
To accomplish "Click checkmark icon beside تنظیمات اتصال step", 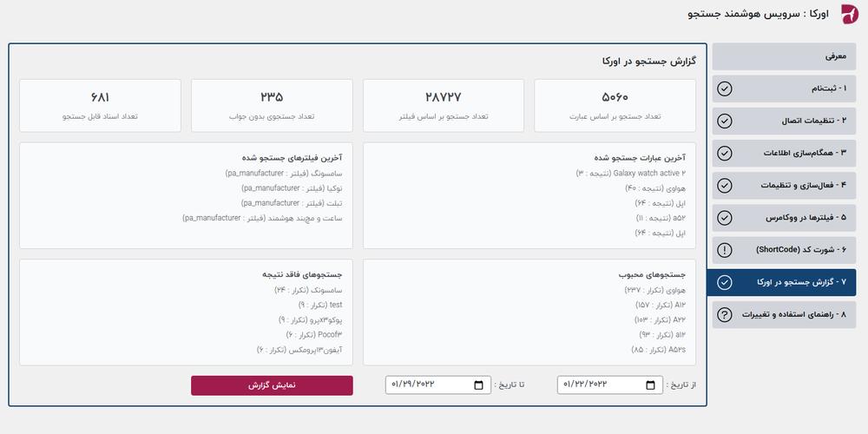I will [724, 121].
